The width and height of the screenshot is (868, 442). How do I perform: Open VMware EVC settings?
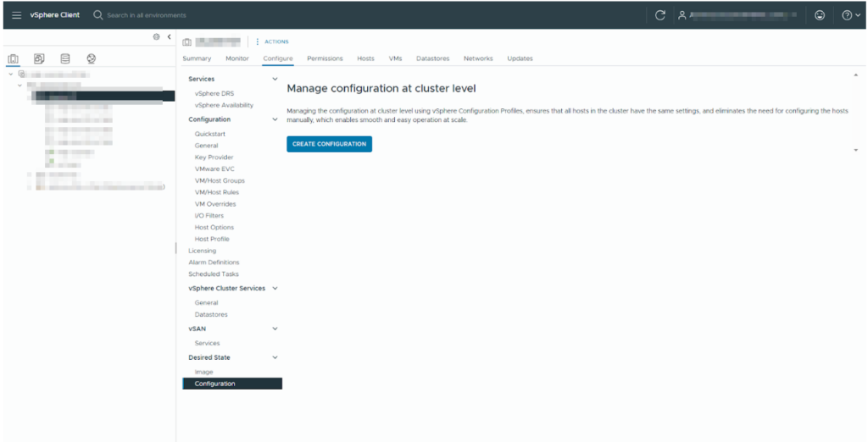coord(214,169)
